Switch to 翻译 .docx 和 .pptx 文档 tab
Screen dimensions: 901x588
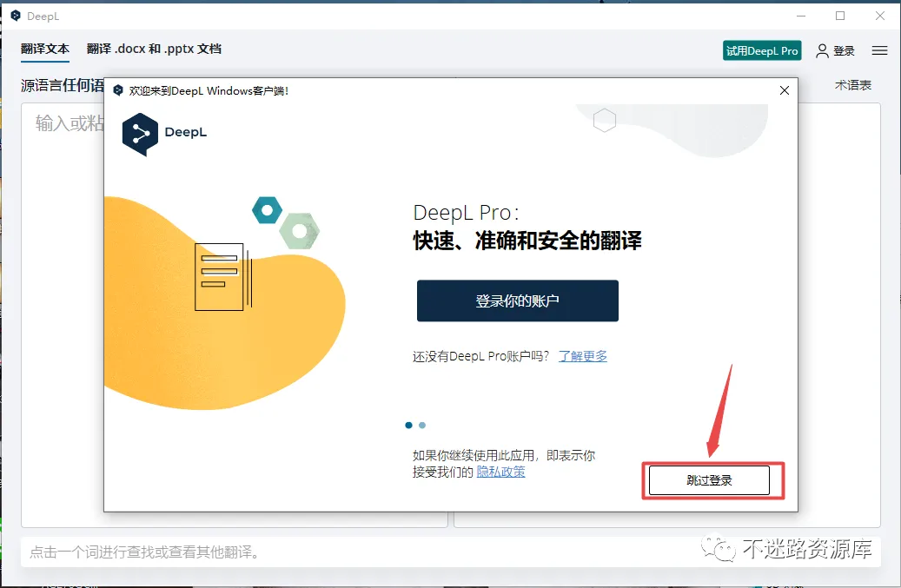[x=154, y=49]
